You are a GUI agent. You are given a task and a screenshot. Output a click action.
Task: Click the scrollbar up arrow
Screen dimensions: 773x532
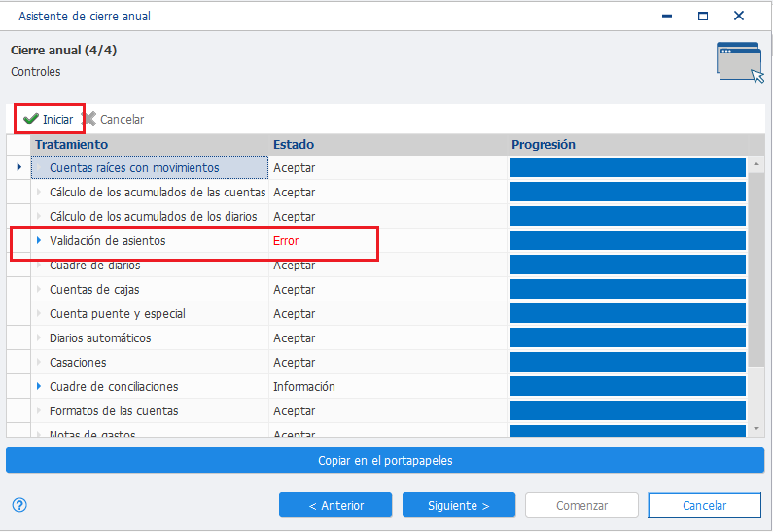point(756,163)
